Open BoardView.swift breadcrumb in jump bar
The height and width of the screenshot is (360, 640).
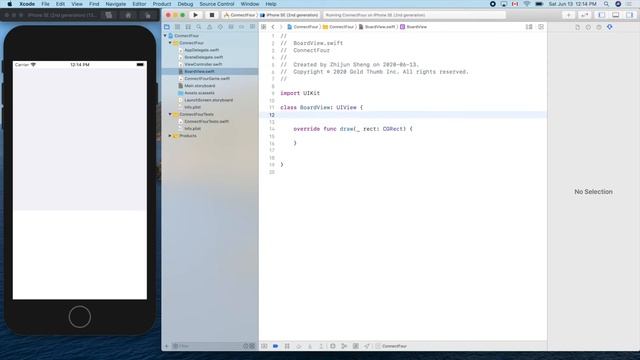[x=377, y=27]
